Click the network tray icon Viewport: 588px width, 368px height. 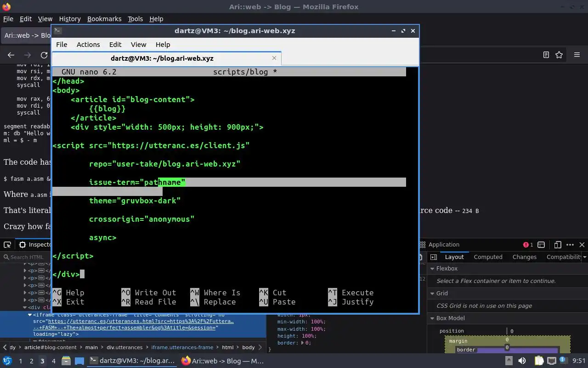coord(552,361)
